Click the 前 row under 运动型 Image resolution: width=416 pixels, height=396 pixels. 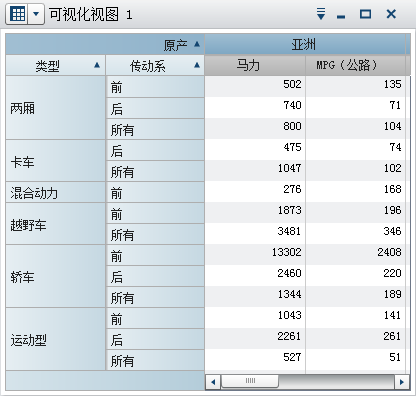(155, 318)
